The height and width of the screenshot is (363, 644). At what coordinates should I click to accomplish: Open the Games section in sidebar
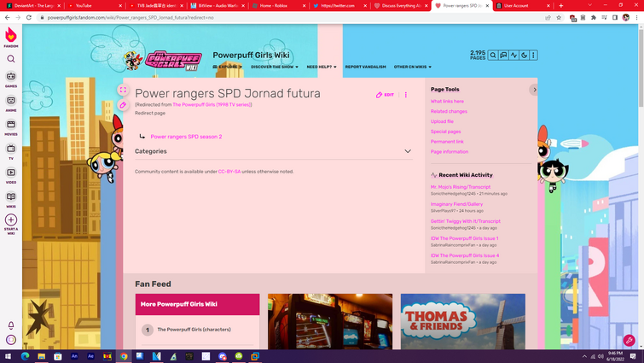tap(11, 79)
